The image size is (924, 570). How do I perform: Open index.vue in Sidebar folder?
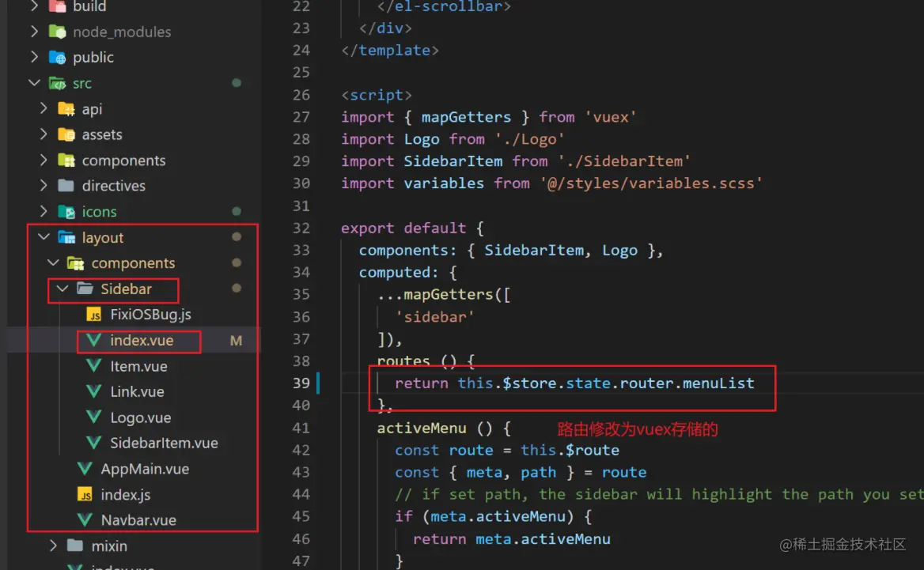142,341
